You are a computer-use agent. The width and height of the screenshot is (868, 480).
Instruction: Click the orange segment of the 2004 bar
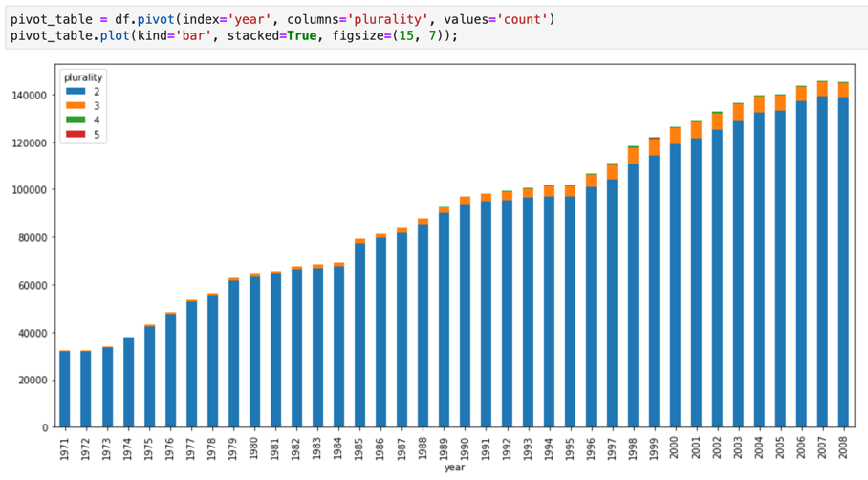(x=759, y=104)
